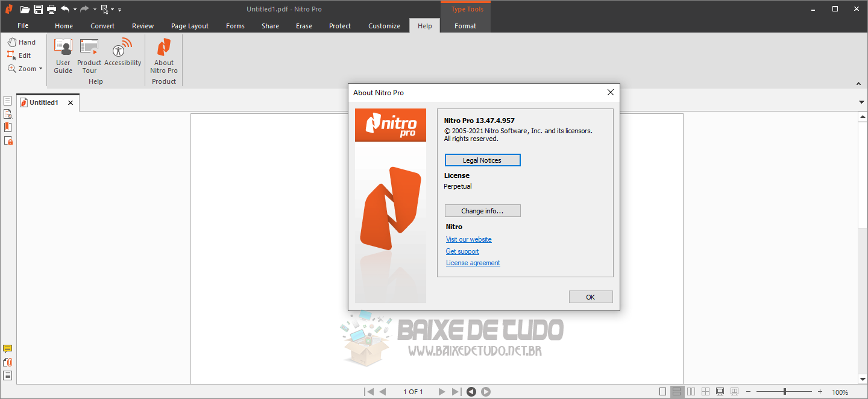868x399 pixels.
Task: Open the Forms ribbon tab
Action: tap(235, 26)
